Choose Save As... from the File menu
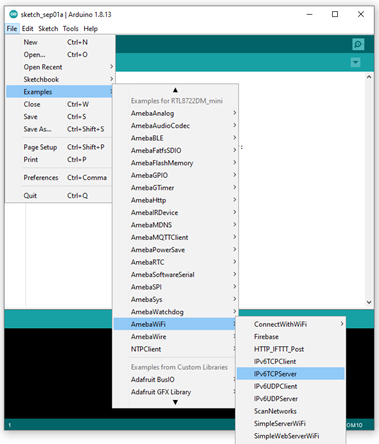 (59, 129)
